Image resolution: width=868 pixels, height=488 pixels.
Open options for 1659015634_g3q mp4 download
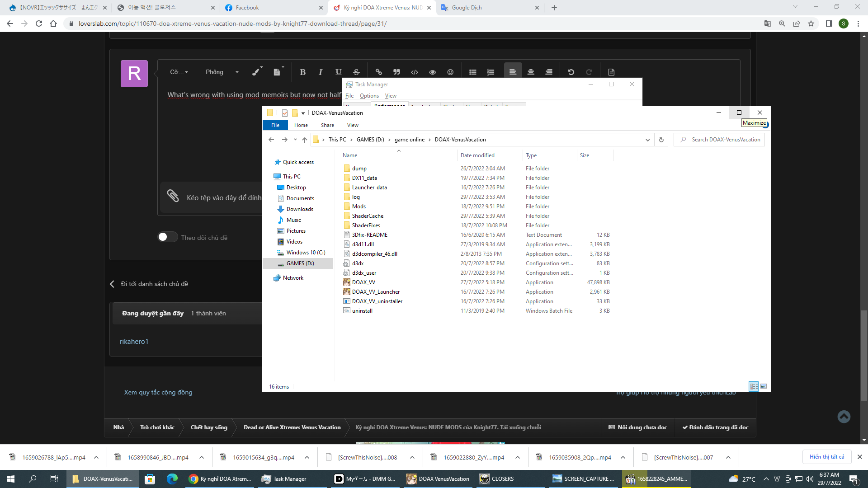(x=307, y=457)
